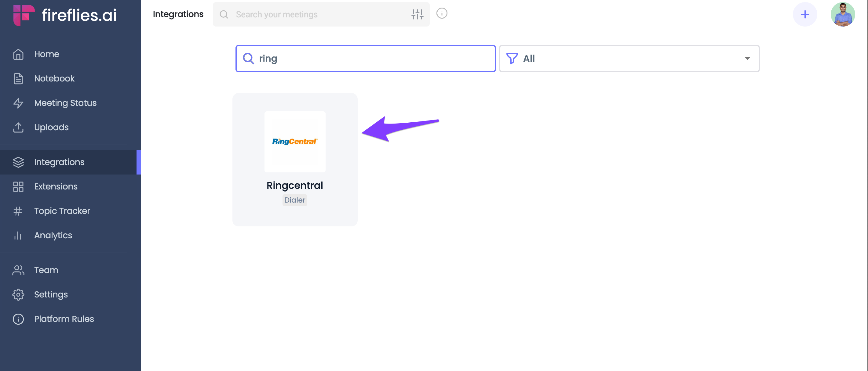Viewport: 868px width, 371px height.
Task: Open the user profile avatar
Action: point(842,14)
